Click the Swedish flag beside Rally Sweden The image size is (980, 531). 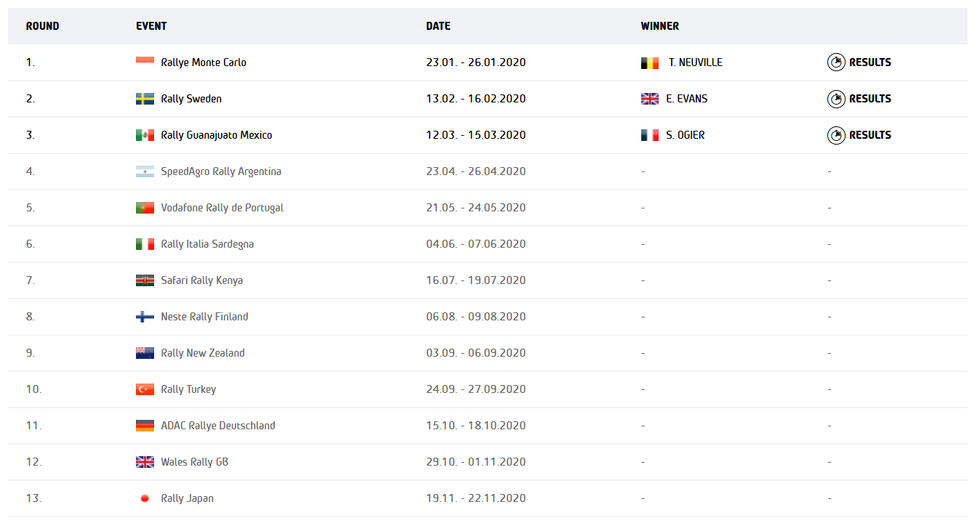tap(145, 99)
